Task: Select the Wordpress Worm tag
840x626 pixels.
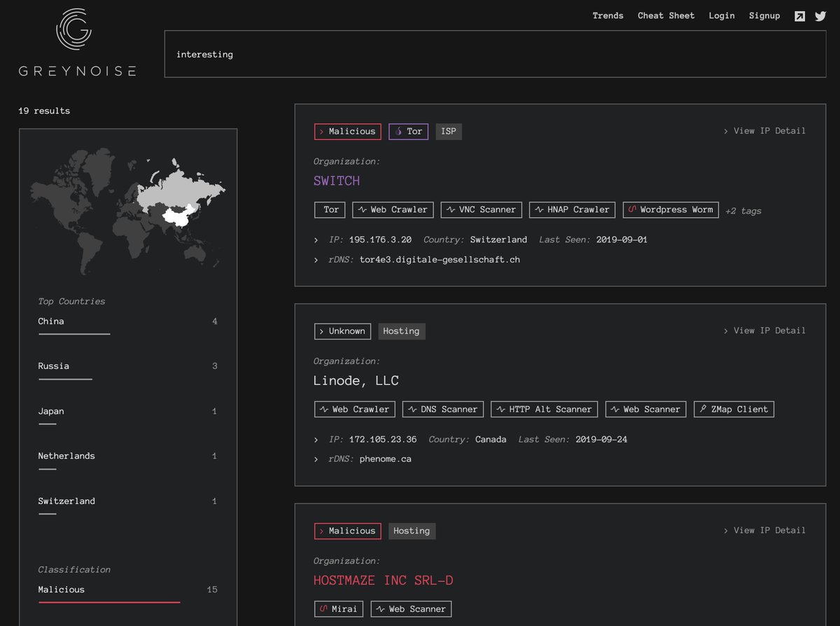Action: coord(671,209)
